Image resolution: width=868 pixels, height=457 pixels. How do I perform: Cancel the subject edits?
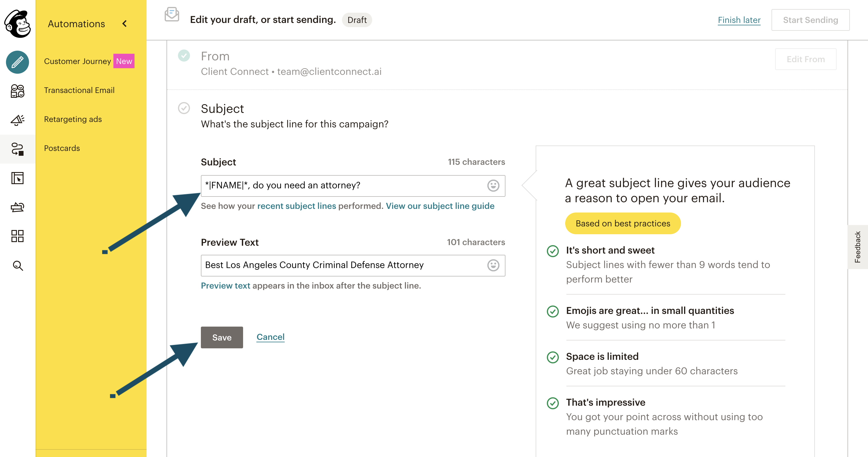point(270,337)
